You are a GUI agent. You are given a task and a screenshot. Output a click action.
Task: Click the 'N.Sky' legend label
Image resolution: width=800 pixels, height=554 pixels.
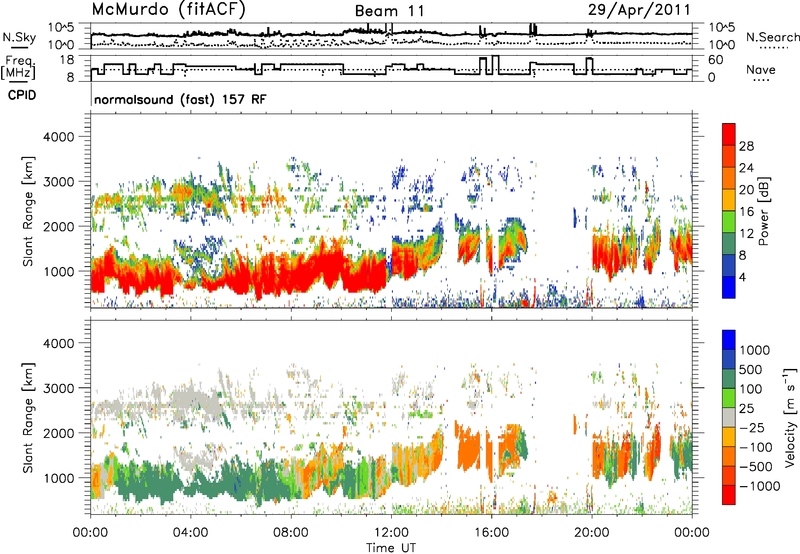pyautogui.click(x=19, y=37)
